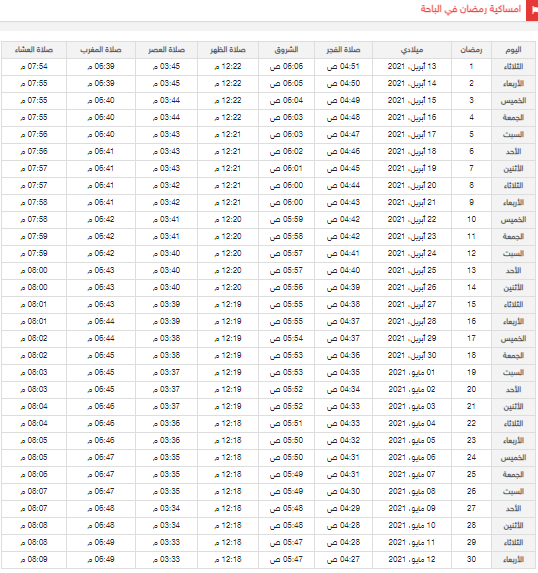The height and width of the screenshot is (573, 538).
Task: Click the صلاة العصر column header
Action: pos(166,50)
